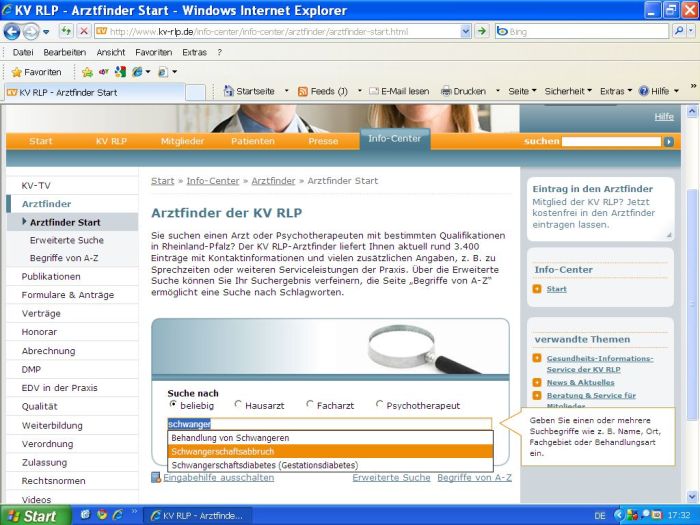Click the DE language indicator in tray
The height and width of the screenshot is (525, 700).
[600, 516]
